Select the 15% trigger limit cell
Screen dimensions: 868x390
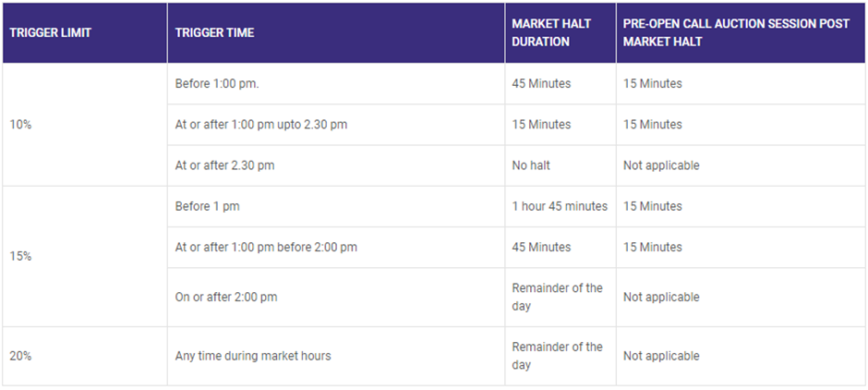pyautogui.click(x=20, y=256)
